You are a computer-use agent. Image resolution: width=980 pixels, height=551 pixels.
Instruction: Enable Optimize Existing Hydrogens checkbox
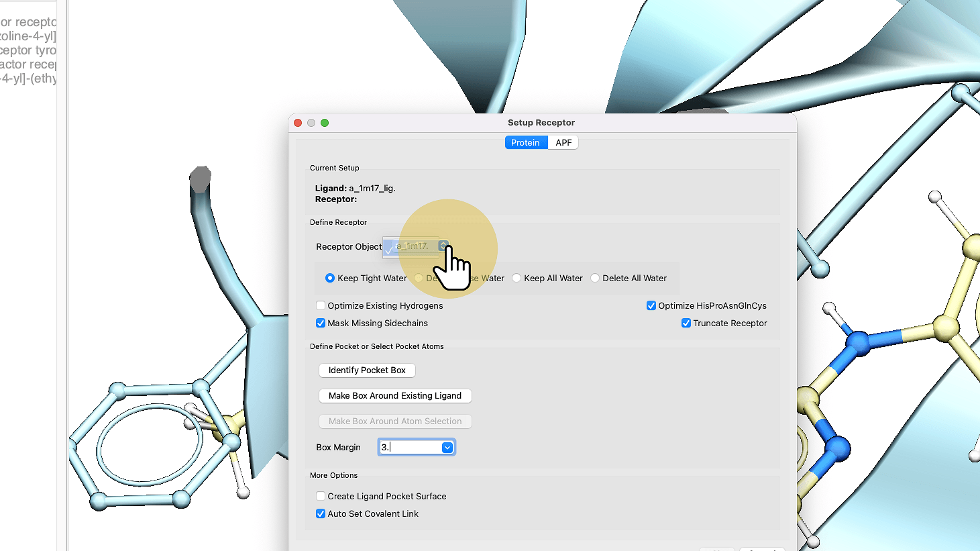point(321,305)
